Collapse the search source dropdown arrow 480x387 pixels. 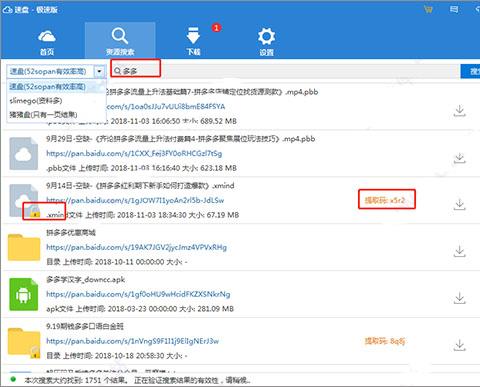[99, 71]
